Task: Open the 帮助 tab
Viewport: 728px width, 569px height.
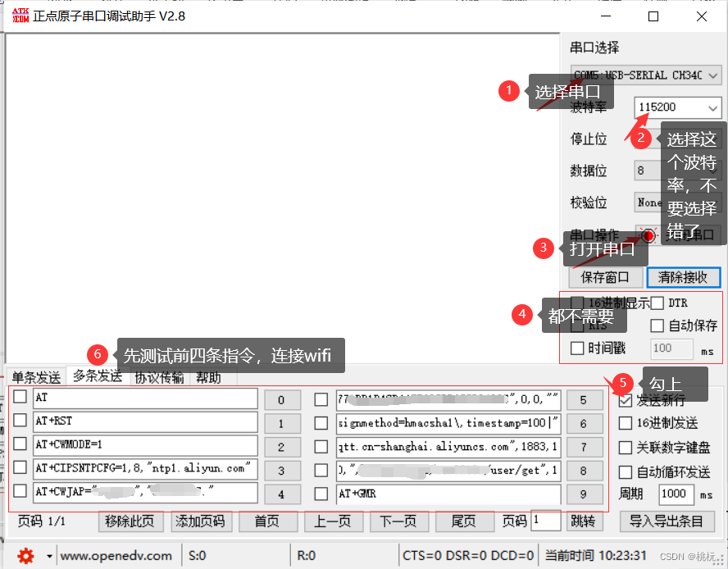Action: (208, 377)
